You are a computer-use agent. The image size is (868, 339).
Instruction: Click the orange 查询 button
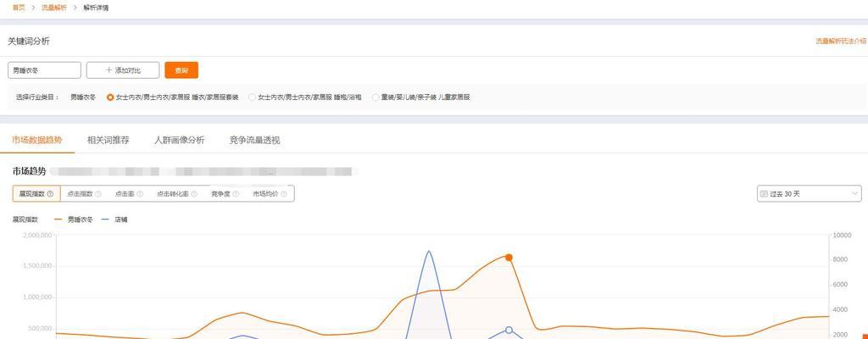tap(181, 70)
